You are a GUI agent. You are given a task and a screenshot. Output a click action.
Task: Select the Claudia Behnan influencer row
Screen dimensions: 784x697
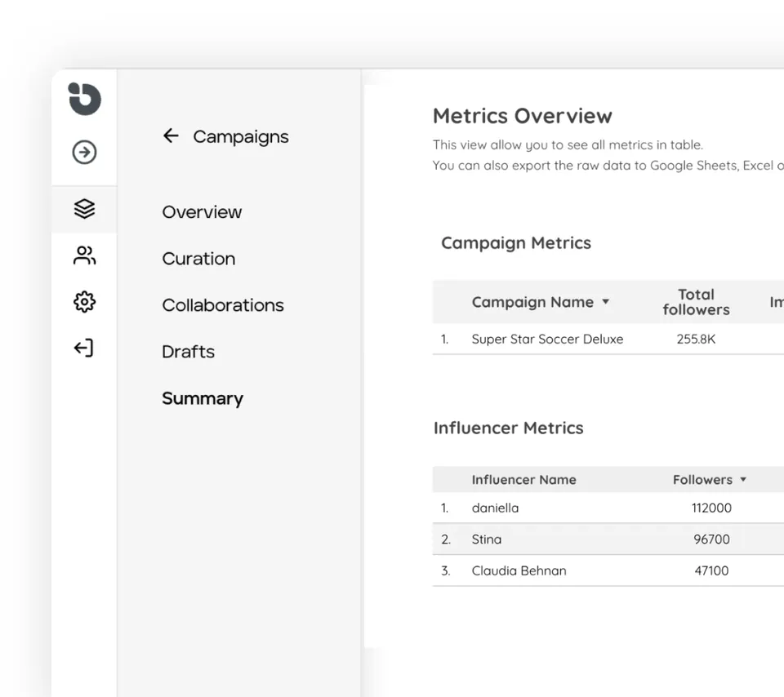(x=608, y=570)
